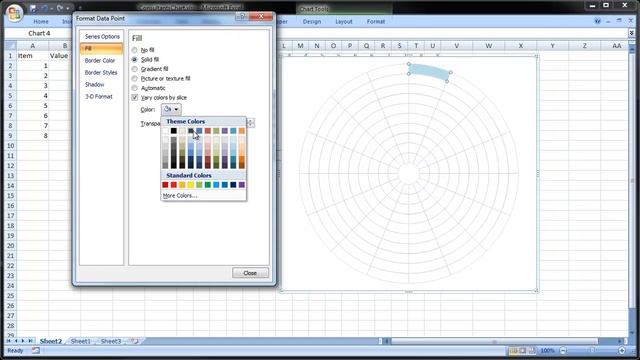Click the zoom in plus button
This screenshot has height=360, width=640.
pyautogui.click(x=622, y=351)
